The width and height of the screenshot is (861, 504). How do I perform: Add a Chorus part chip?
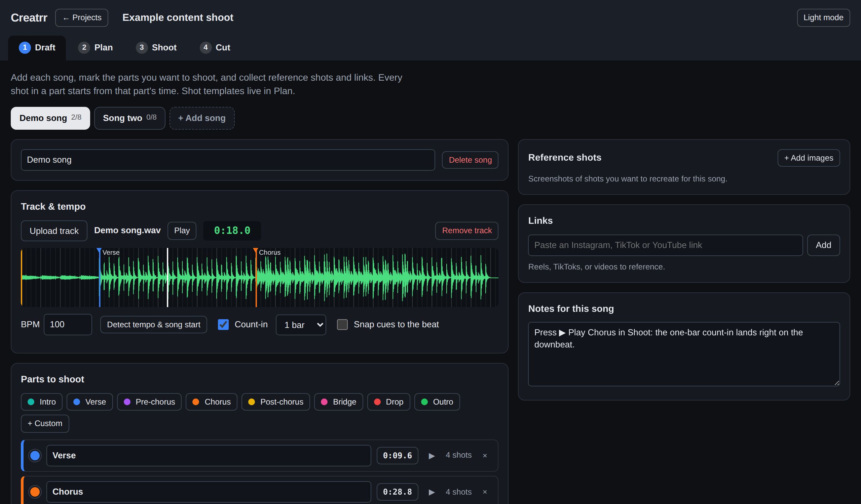coord(212,402)
